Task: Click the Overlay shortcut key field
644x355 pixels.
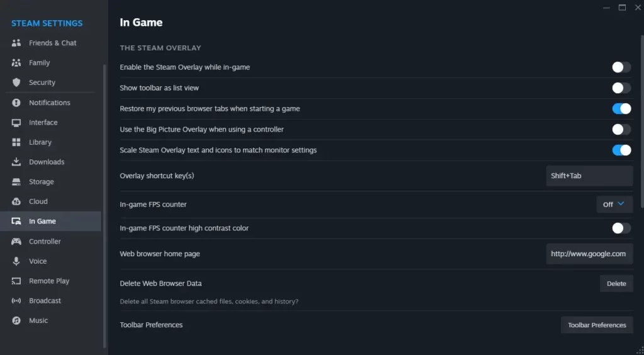Action: pos(589,176)
